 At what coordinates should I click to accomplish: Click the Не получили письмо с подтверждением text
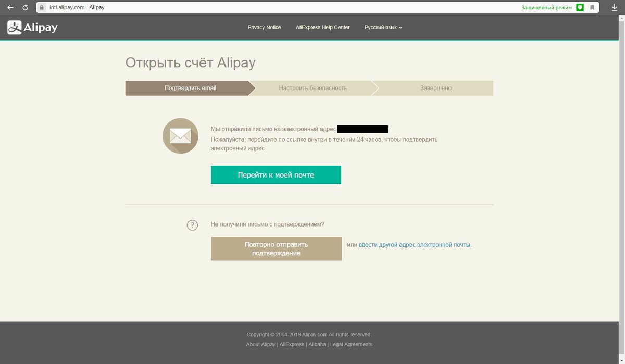(268, 224)
